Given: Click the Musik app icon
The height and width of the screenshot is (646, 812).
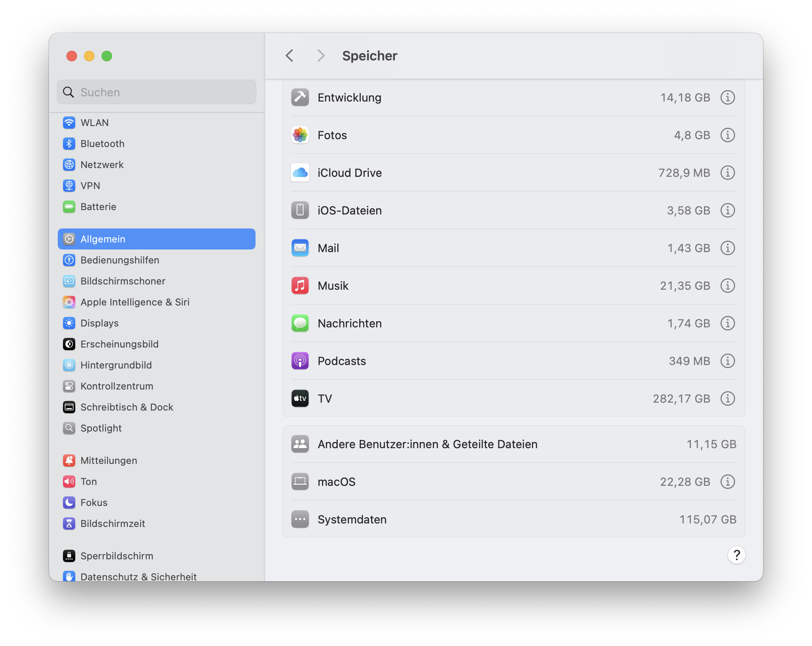Looking at the screenshot, I should click(x=300, y=285).
